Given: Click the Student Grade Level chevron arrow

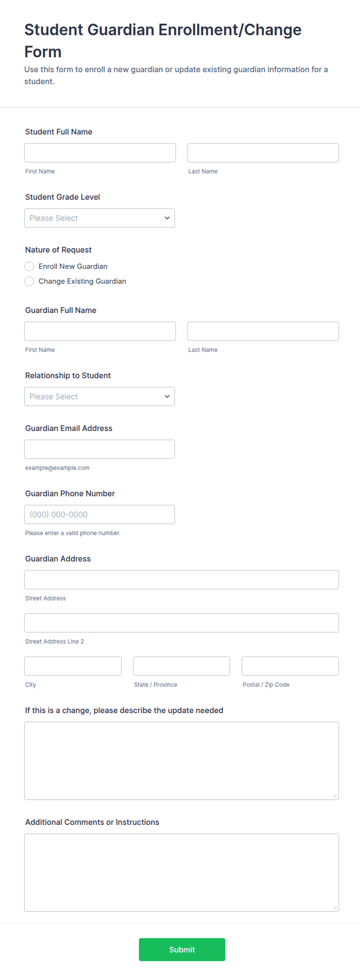Looking at the screenshot, I should (167, 218).
